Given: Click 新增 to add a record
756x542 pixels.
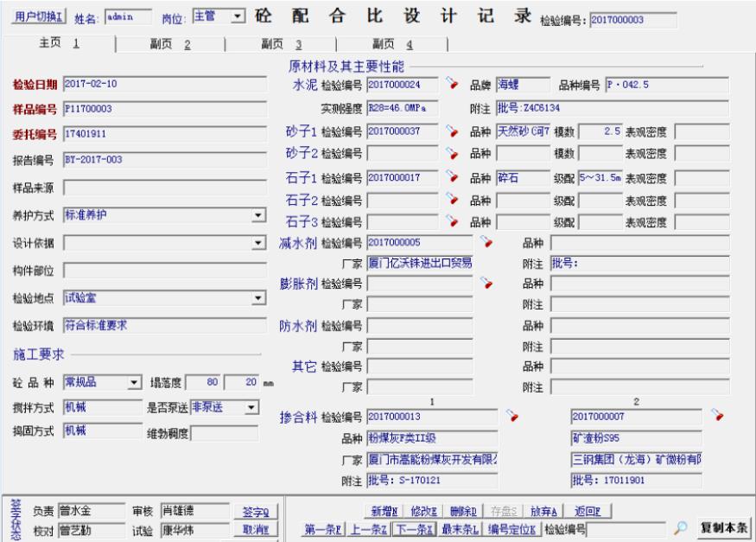Looking at the screenshot, I should (384, 511).
